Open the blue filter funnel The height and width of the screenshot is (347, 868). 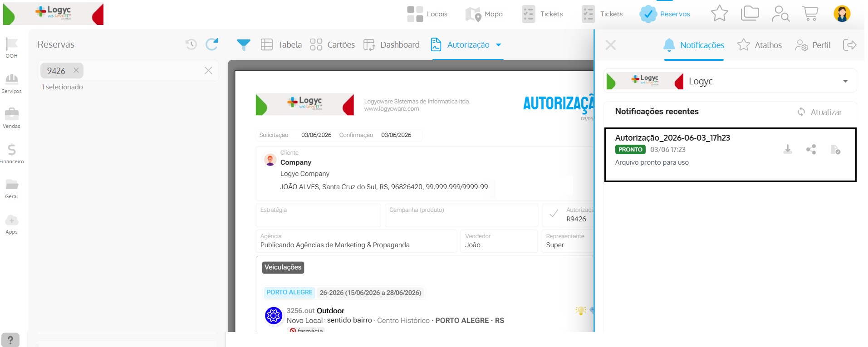pos(244,44)
